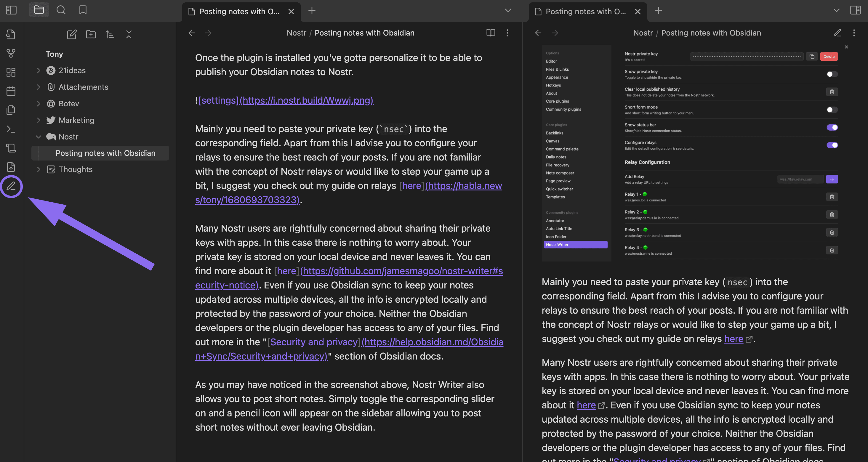Viewport: 868px width, 462px height.
Task: Expand the Botev folder
Action: (39, 103)
